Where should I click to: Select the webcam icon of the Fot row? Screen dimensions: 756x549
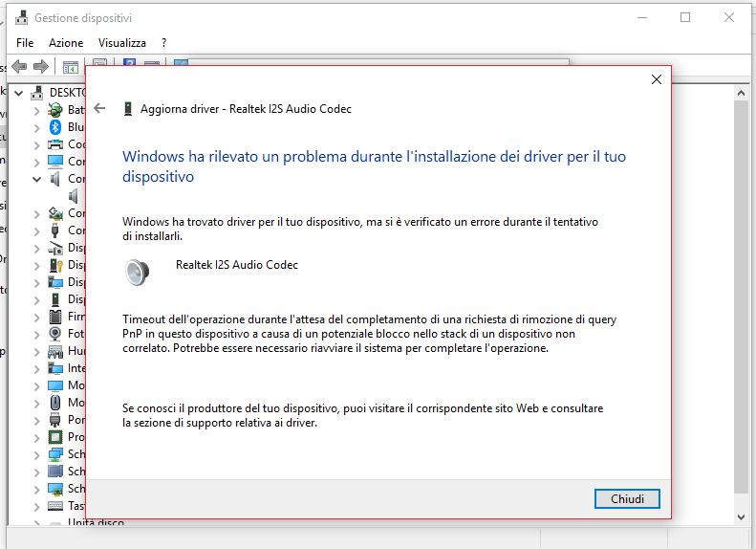pos(55,334)
